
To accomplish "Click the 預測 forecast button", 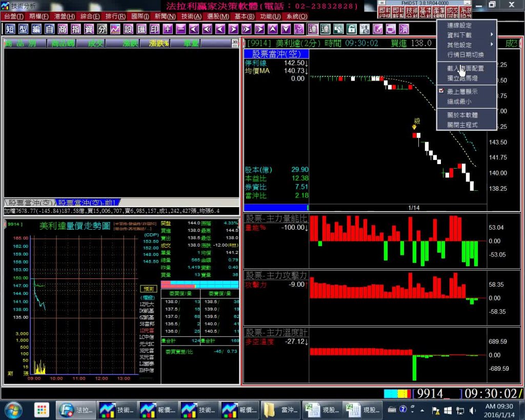I will click(148, 289).
